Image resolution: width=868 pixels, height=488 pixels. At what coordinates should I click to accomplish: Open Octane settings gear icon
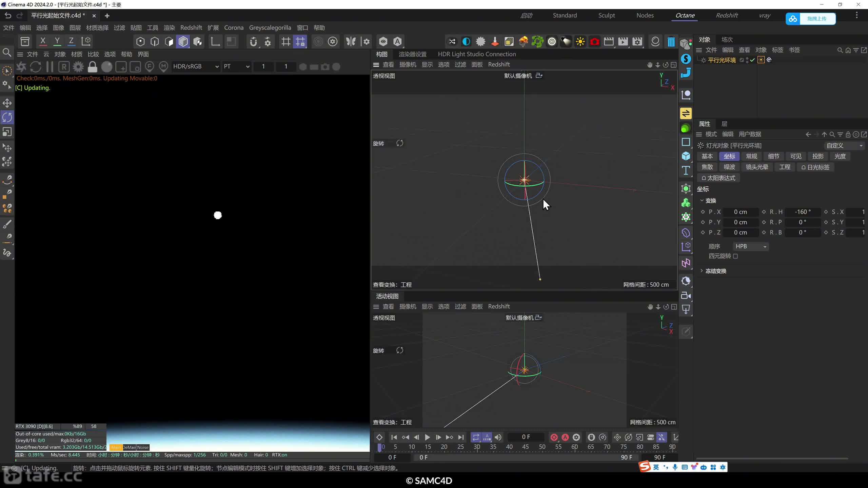click(x=78, y=67)
